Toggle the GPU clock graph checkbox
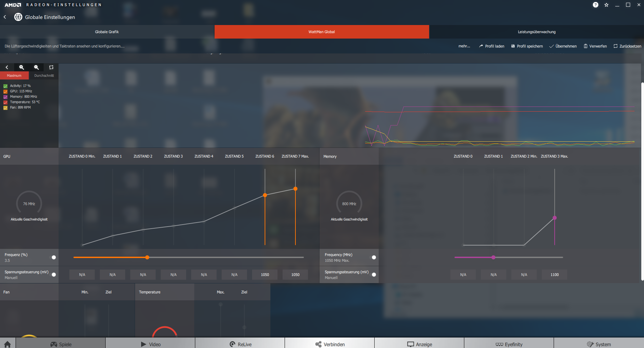Image resolution: width=644 pixels, height=348 pixels. (5, 91)
